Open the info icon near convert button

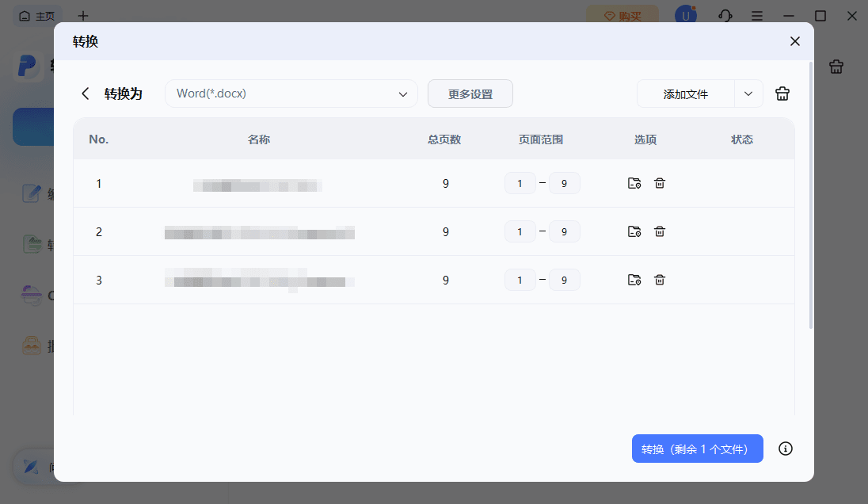[x=786, y=449]
